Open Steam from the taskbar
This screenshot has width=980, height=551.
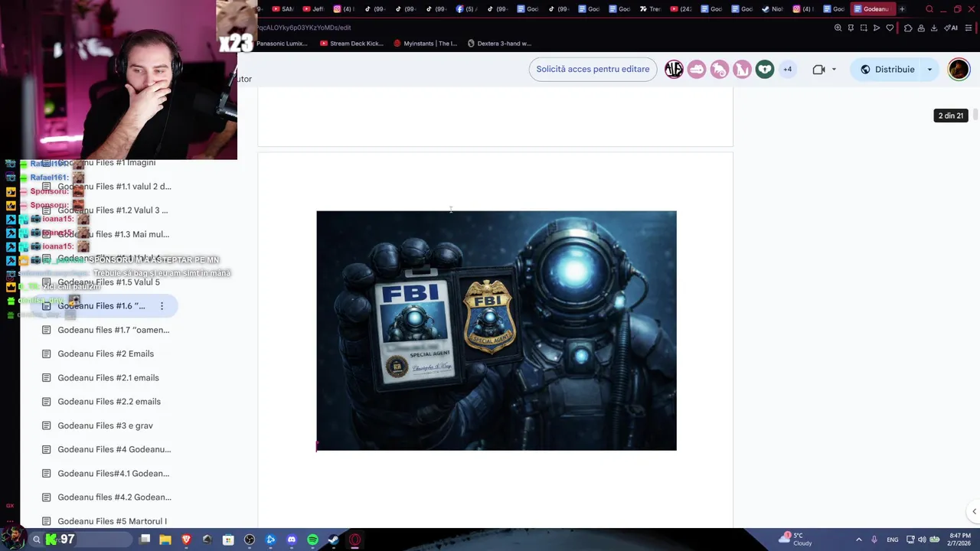(x=333, y=540)
